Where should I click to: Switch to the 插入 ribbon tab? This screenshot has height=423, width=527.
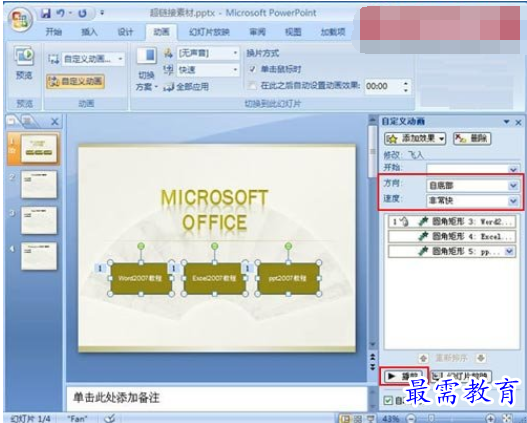point(89,32)
